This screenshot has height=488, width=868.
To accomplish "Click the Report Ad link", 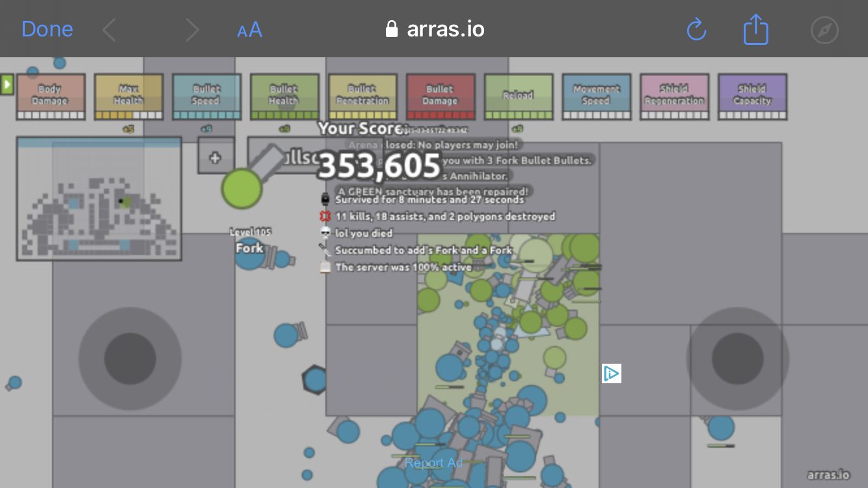I will (x=433, y=463).
